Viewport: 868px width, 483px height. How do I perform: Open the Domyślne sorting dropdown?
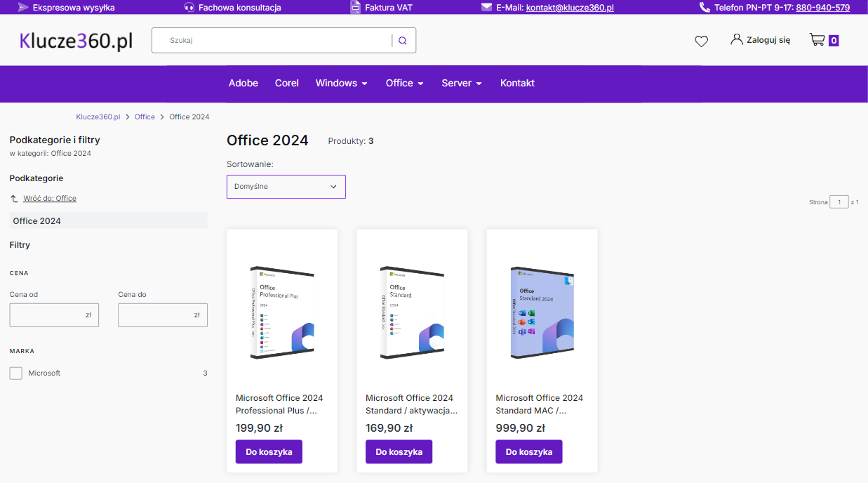point(286,187)
